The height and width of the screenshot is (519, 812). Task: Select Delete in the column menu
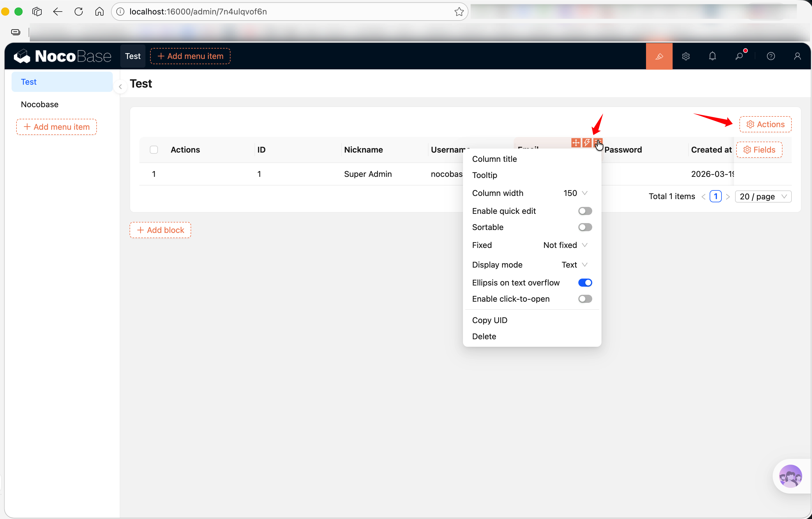click(x=484, y=336)
